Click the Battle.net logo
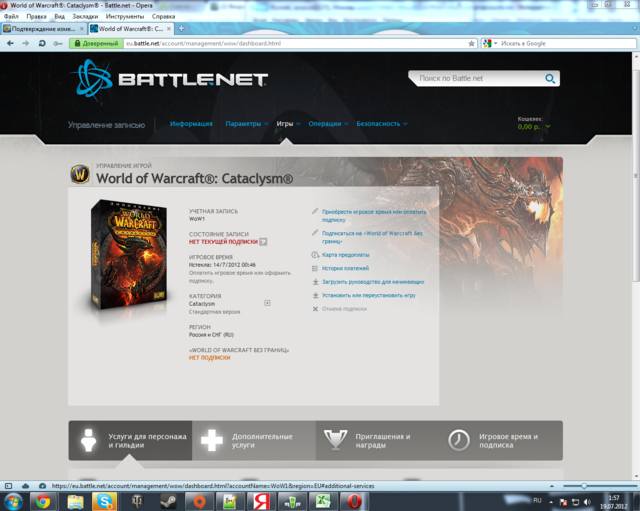This screenshot has height=511, width=640. pos(171,78)
